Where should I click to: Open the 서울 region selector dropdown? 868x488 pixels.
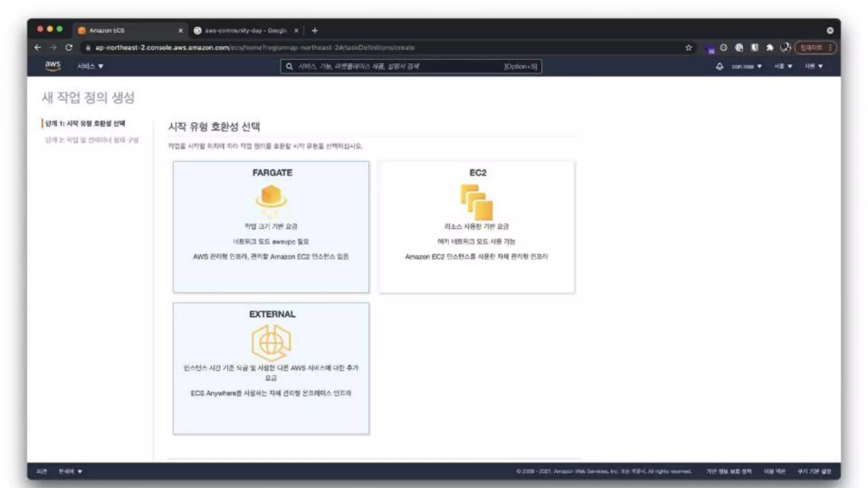pyautogui.click(x=783, y=67)
